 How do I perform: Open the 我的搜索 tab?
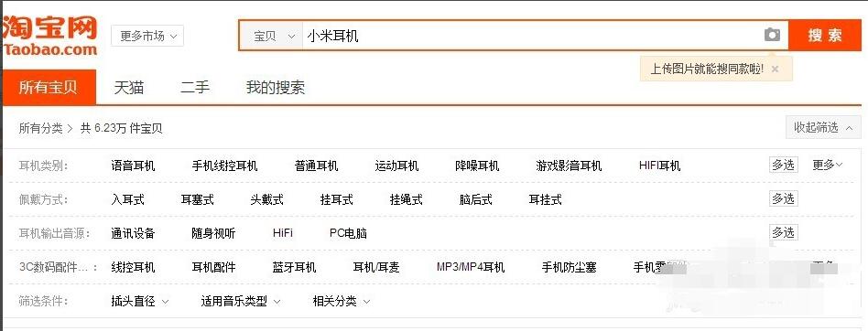click(x=275, y=87)
